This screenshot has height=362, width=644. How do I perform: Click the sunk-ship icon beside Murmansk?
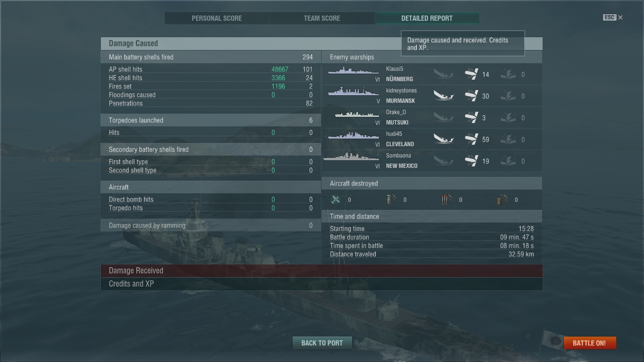click(444, 96)
